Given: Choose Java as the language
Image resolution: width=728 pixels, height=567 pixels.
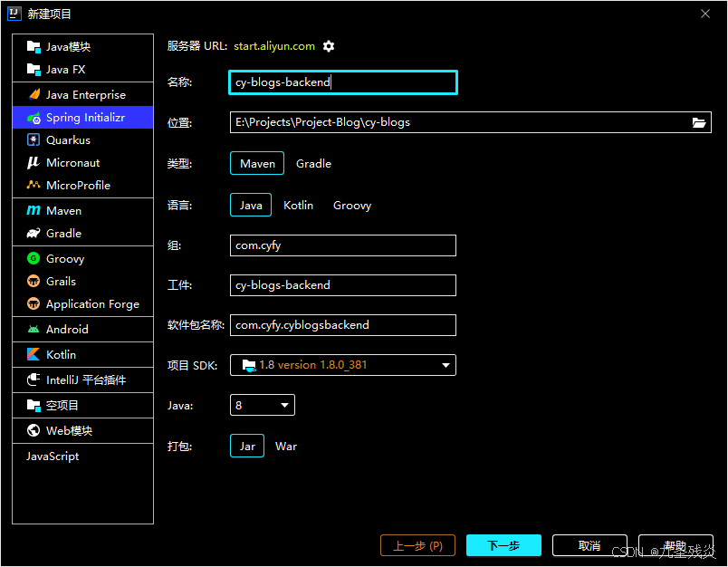Looking at the screenshot, I should (251, 206).
